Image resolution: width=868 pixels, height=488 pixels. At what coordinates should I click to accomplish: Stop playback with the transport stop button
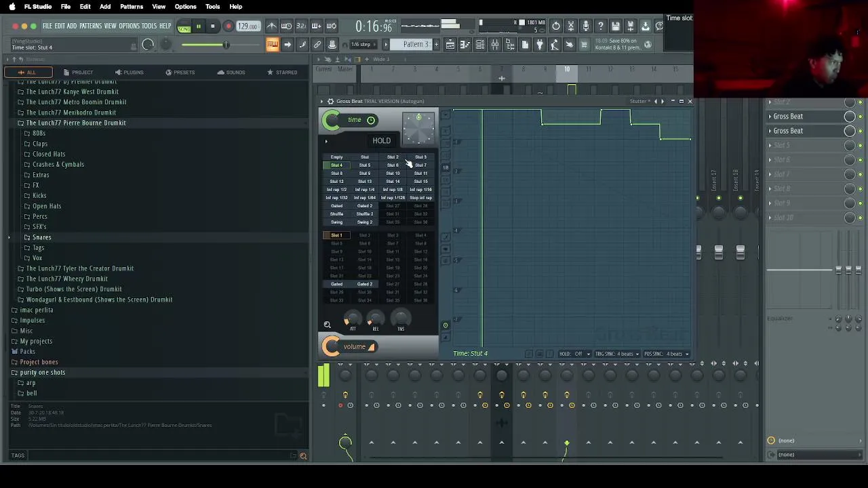213,26
